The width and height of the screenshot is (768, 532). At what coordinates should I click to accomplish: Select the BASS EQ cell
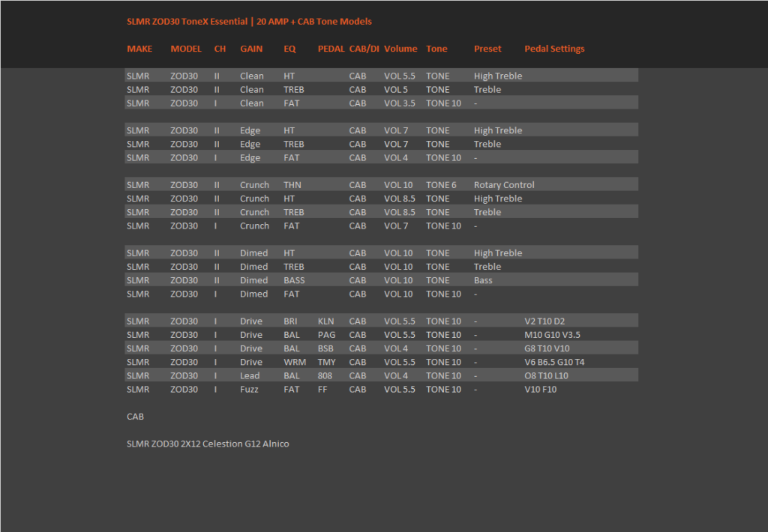click(294, 280)
